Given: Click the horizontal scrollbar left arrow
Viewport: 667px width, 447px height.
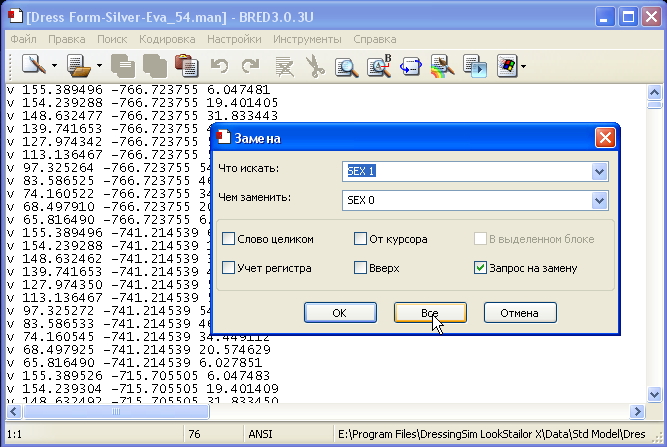Looking at the screenshot, I should click(14, 411).
